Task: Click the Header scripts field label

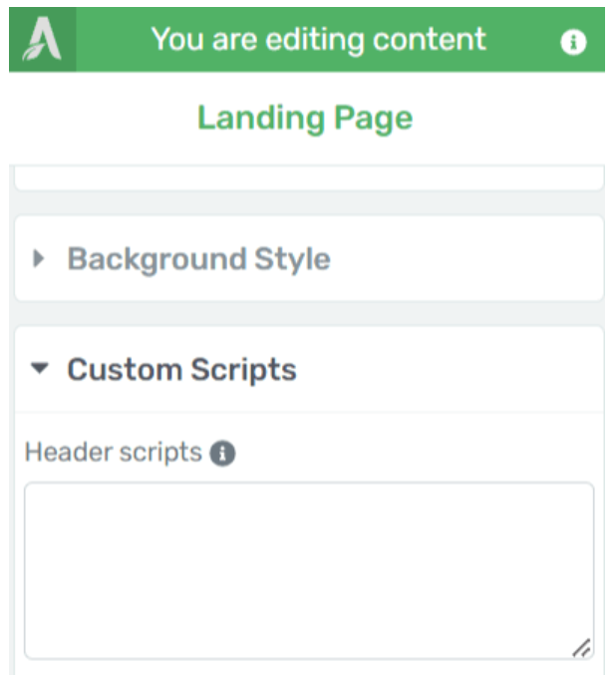Action: tap(113, 453)
